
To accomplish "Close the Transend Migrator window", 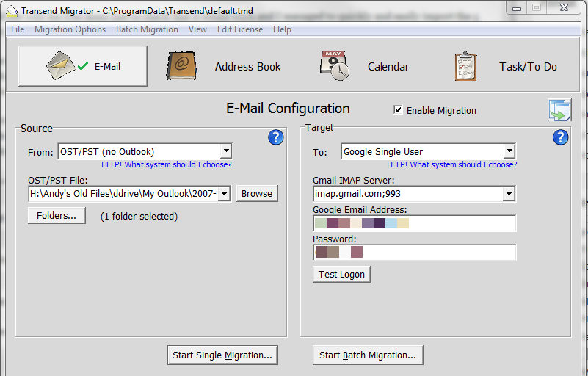I will click(565, 8).
